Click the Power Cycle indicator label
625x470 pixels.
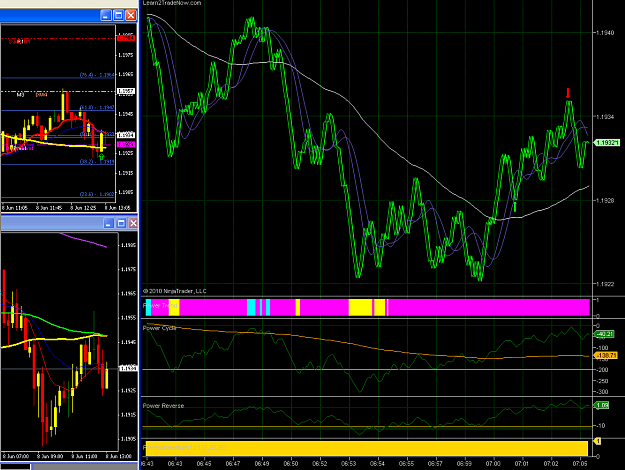click(x=159, y=328)
